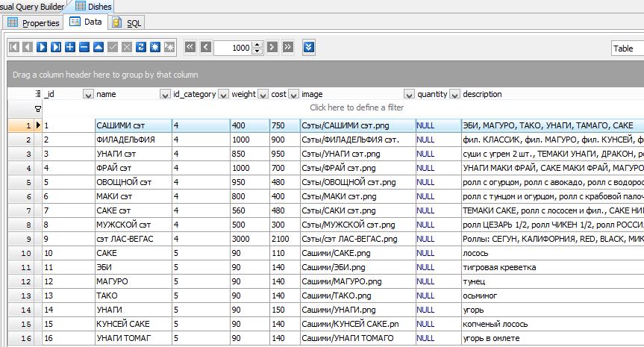
Task: Select image cell 'Сэты/ОВОЩНОЙ сэт.png'
Action: click(x=357, y=182)
